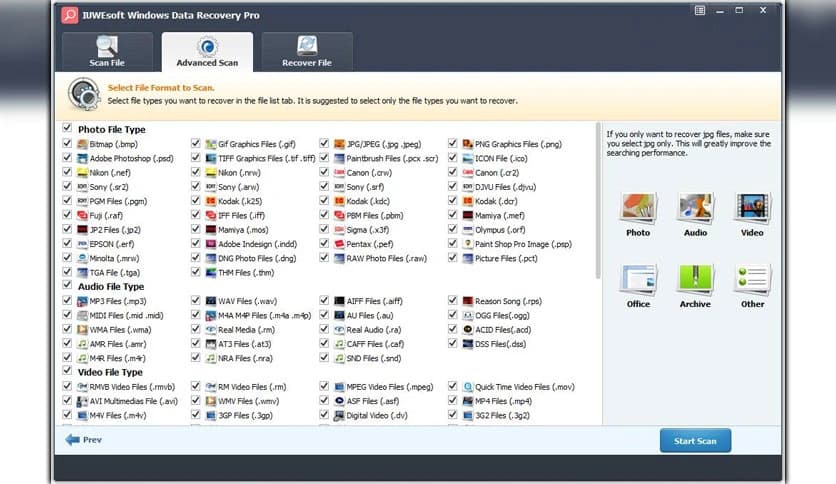The image size is (836, 484).
Task: Uncheck Real Media (.rm) checkbox
Action: (196, 329)
